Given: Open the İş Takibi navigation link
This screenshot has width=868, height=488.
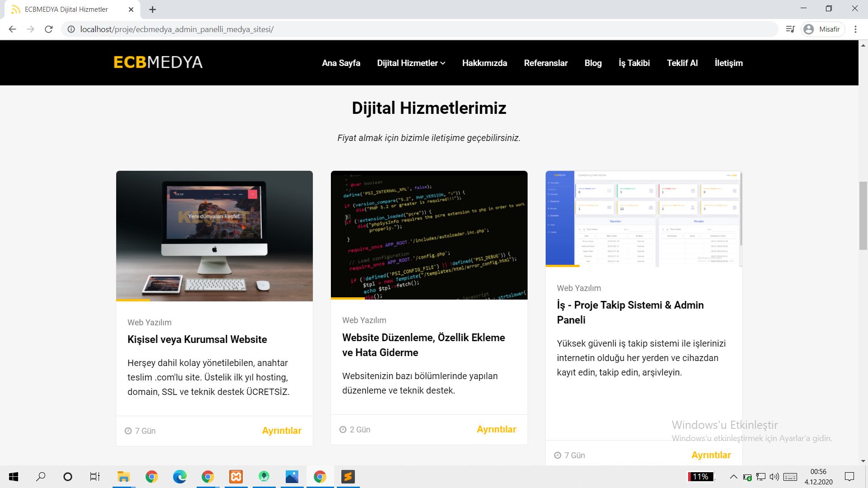Looking at the screenshot, I should point(634,63).
